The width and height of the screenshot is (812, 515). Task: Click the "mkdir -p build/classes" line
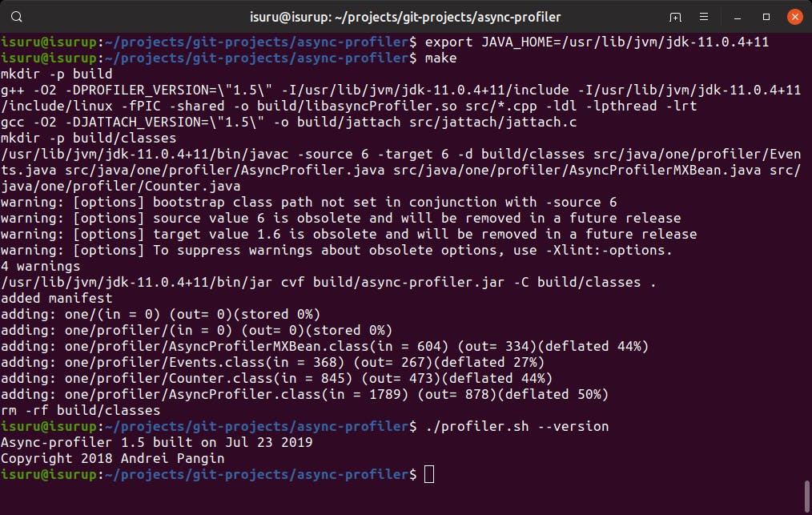pos(89,138)
